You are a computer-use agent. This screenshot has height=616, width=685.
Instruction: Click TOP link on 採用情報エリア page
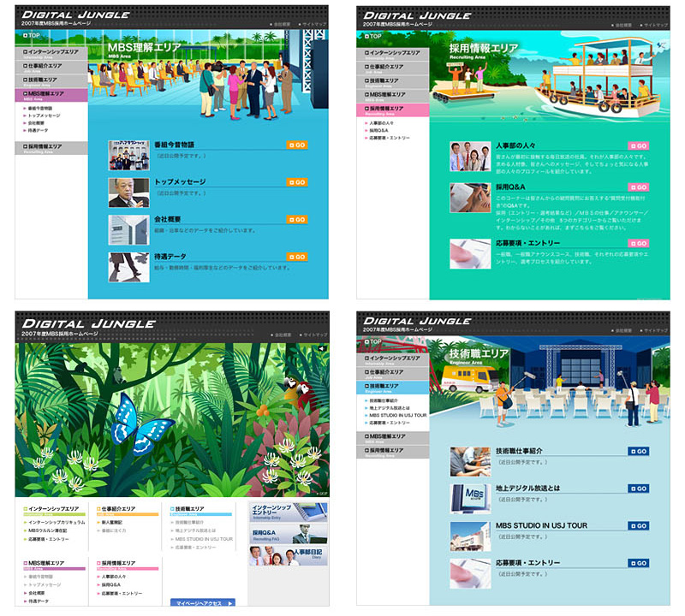point(373,36)
